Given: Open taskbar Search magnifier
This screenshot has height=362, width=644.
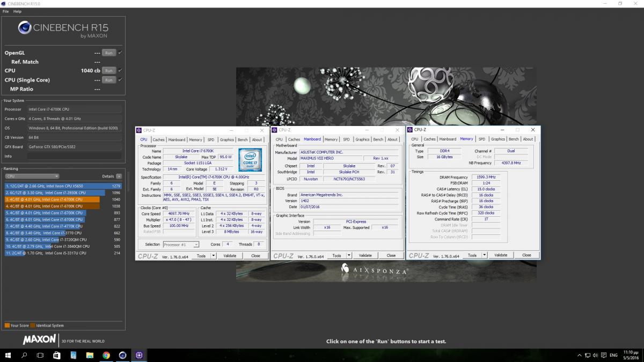Looking at the screenshot, I should click(24, 355).
